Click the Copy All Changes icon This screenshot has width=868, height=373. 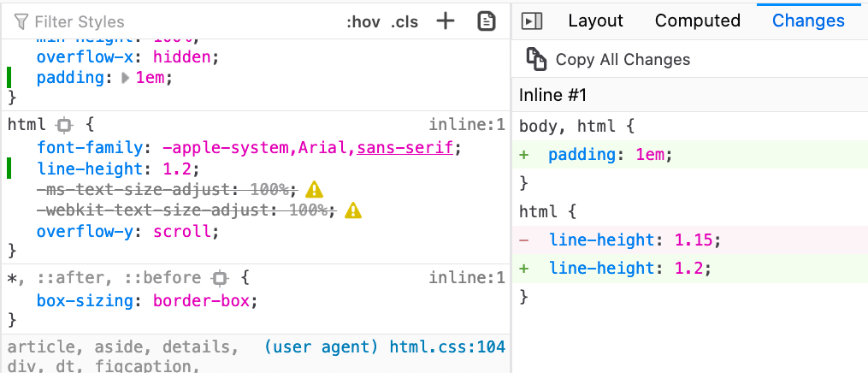(x=536, y=59)
